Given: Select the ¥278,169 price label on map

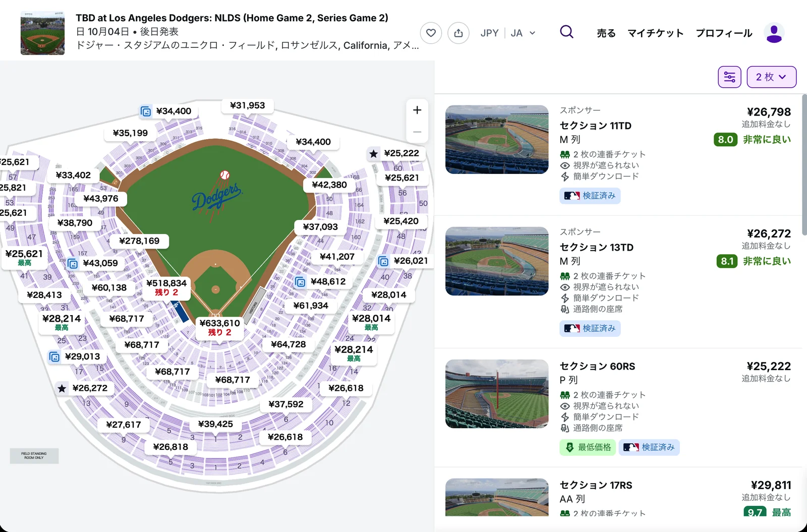Looking at the screenshot, I should [x=139, y=241].
